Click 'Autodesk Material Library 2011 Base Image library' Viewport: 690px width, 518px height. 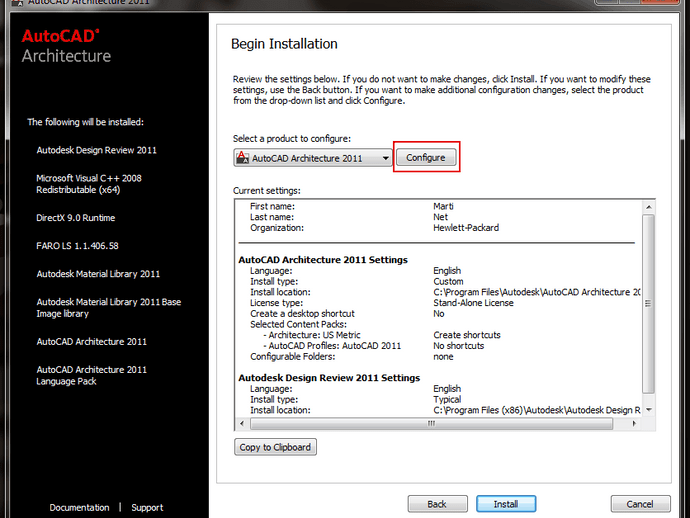pos(109,308)
